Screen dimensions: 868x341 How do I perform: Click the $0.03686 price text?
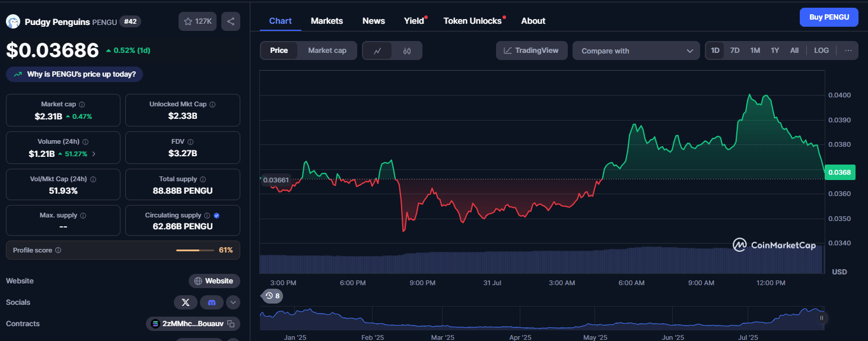pos(52,50)
